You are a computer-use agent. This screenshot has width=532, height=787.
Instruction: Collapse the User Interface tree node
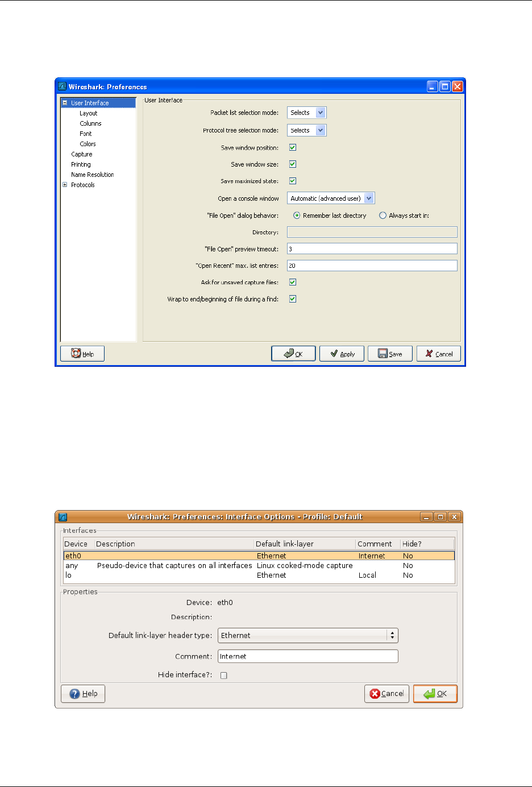pyautogui.click(x=65, y=103)
